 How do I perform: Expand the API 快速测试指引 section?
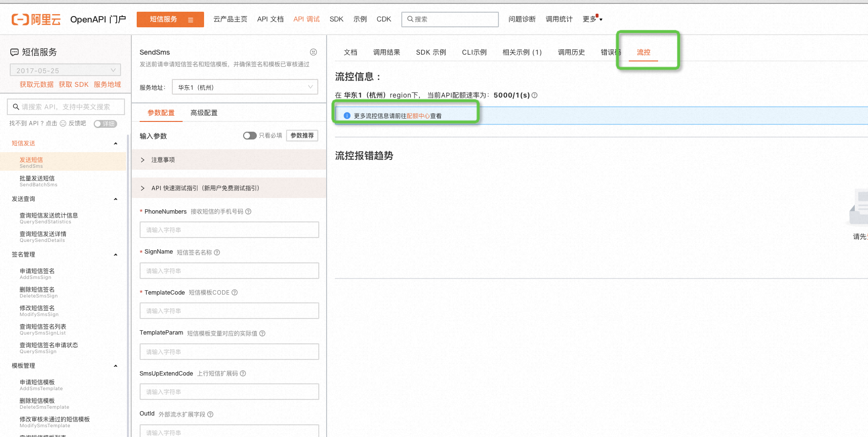pos(229,188)
